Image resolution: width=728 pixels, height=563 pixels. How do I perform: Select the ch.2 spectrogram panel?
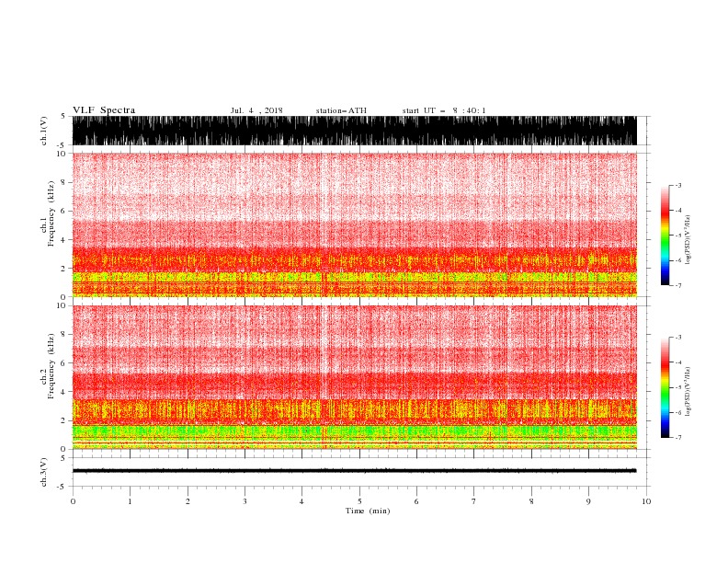tap(355, 377)
